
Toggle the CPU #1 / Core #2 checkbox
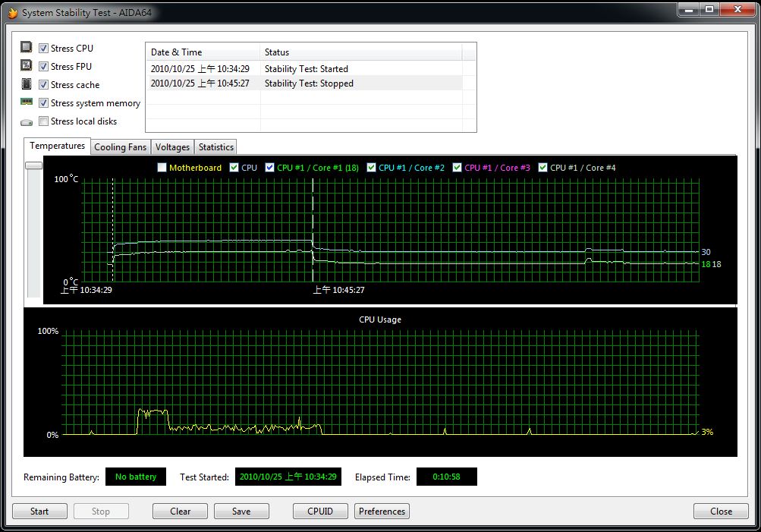click(x=371, y=168)
